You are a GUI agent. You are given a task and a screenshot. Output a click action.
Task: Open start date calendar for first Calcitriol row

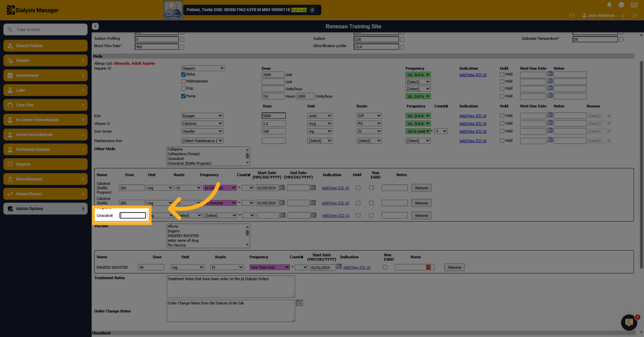tap(282, 187)
